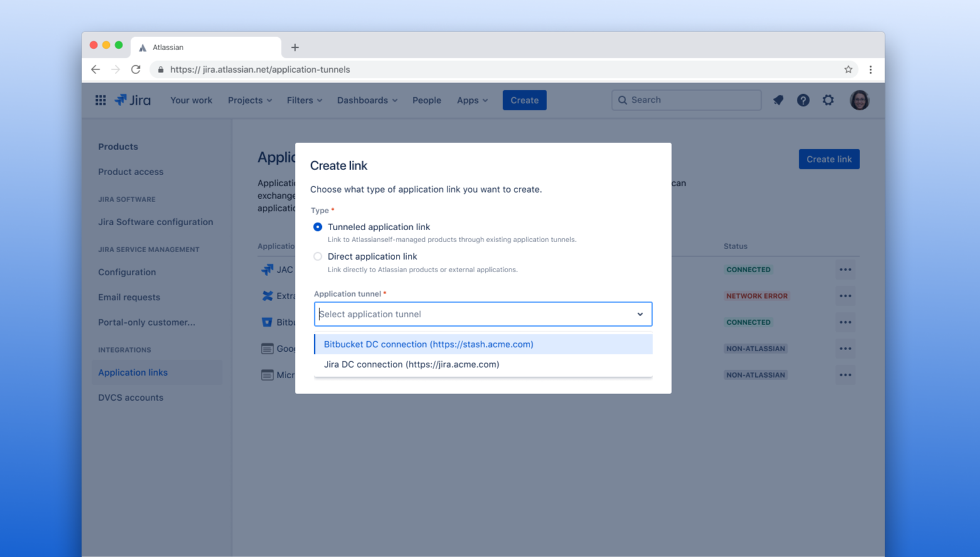Open the help question mark icon

803,100
